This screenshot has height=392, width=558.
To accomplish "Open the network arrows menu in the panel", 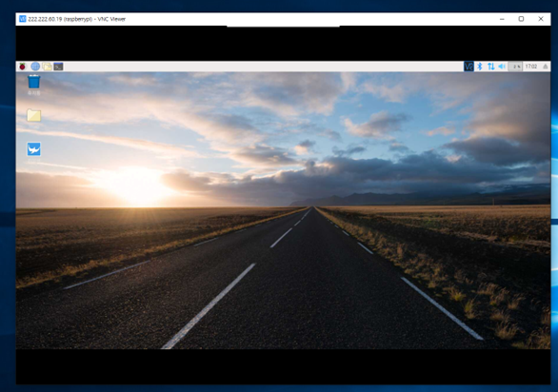I will pyautogui.click(x=491, y=67).
